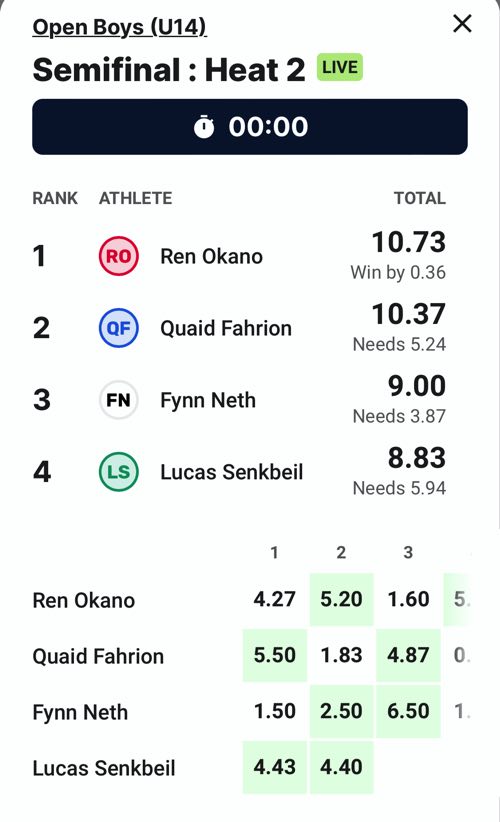
Task: Click Ren Okano's partially hidden fourth wave score
Action: (459, 599)
